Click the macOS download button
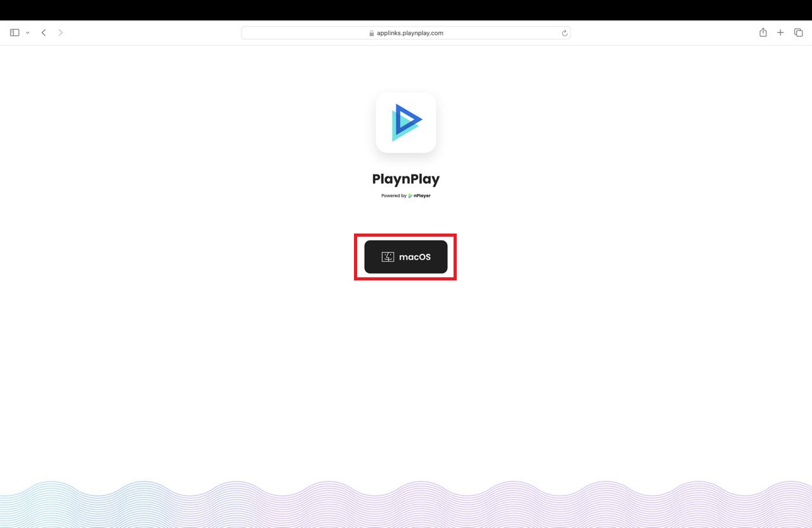The width and height of the screenshot is (812, 528). 406,257
